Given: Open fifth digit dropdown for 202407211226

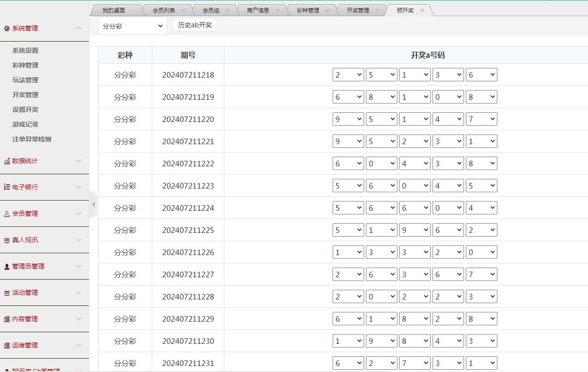Looking at the screenshot, I should point(482,252).
